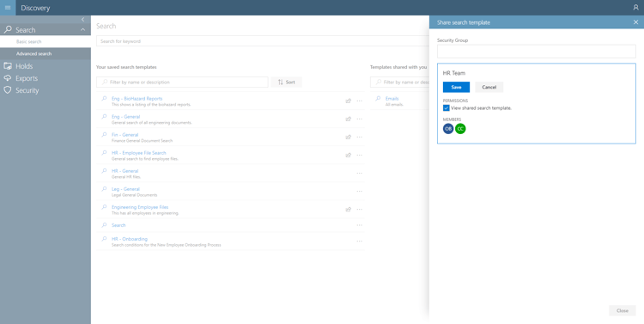
Task: Click share icon for Fin - General
Action: [349, 137]
